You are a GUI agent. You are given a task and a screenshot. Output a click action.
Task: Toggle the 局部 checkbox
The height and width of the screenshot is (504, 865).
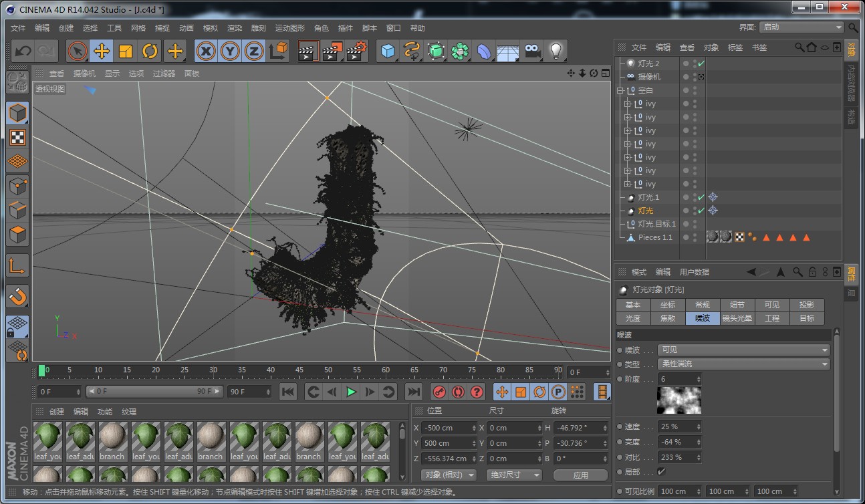tap(662, 472)
